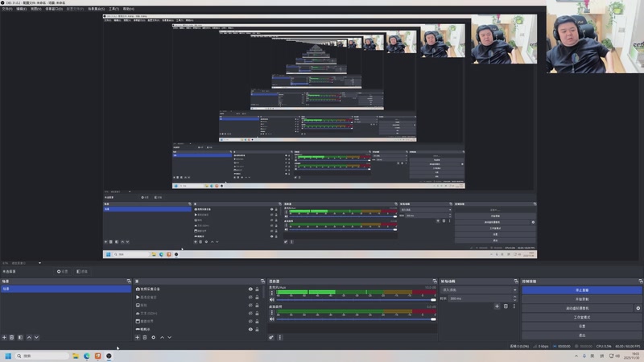Open transition properties three-dot menu

(x=514, y=306)
